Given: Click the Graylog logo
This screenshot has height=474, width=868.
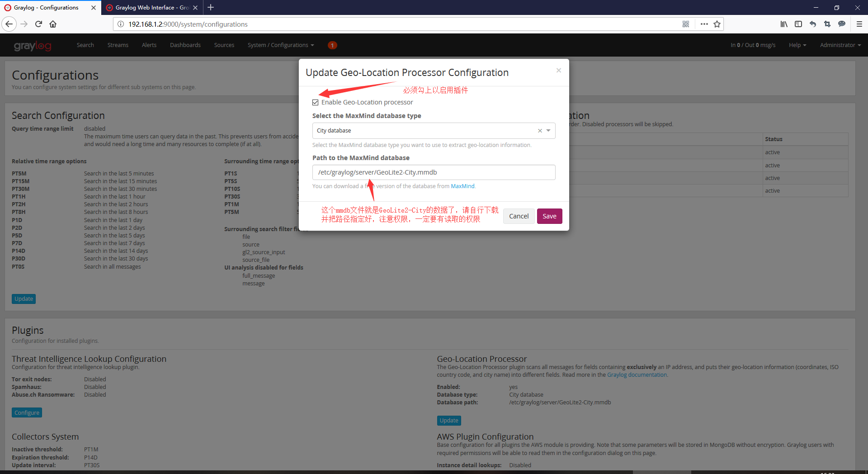Looking at the screenshot, I should (33, 45).
